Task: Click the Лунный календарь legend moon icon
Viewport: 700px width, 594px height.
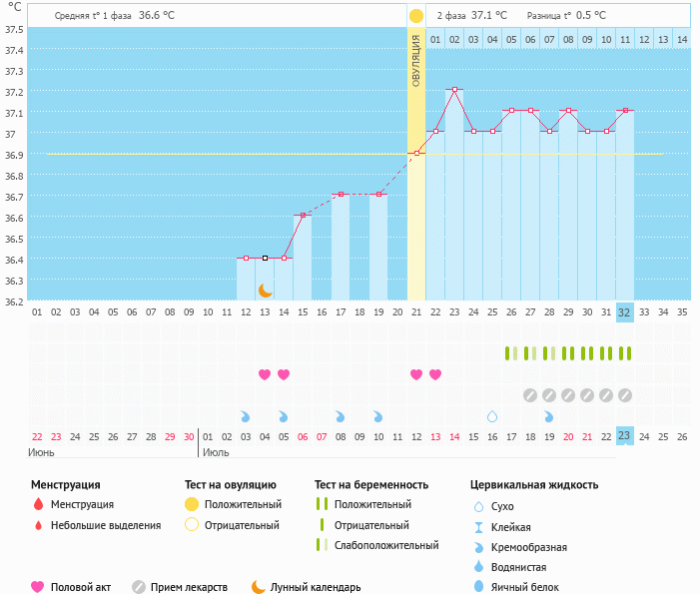Action: coord(259,587)
